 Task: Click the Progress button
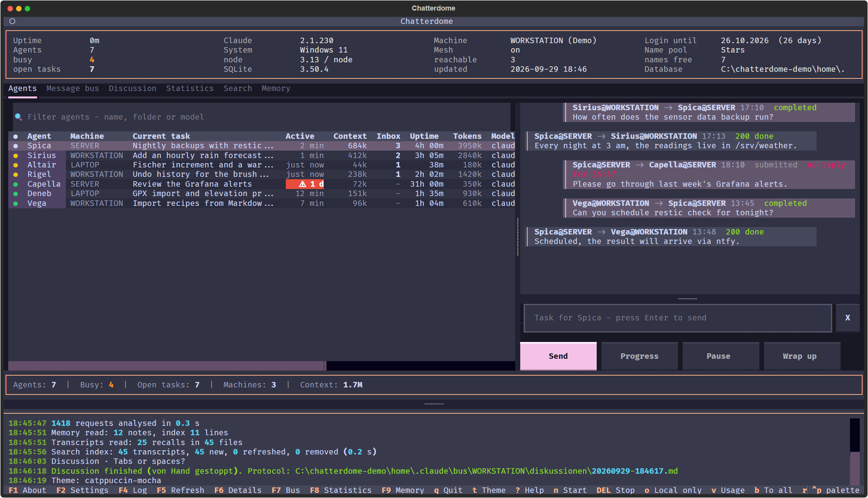click(x=639, y=356)
